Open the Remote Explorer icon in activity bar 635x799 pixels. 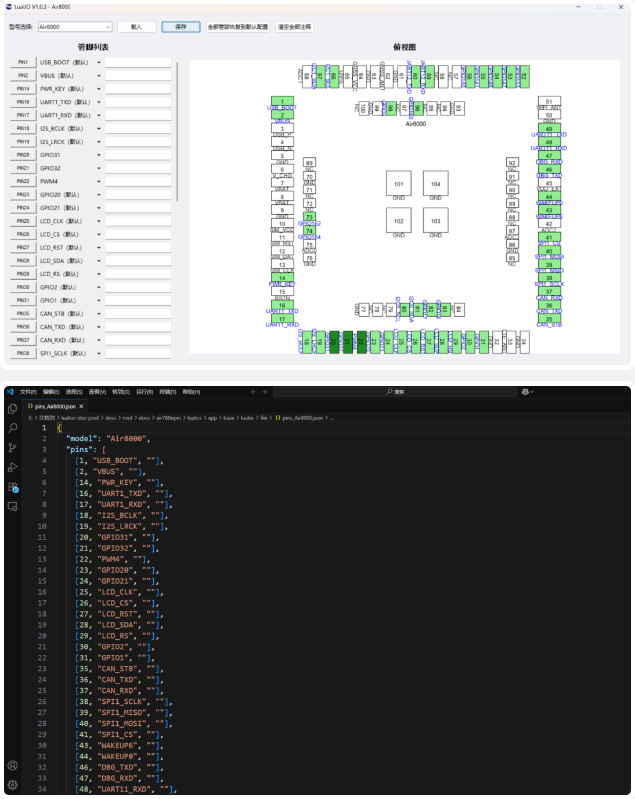point(13,506)
